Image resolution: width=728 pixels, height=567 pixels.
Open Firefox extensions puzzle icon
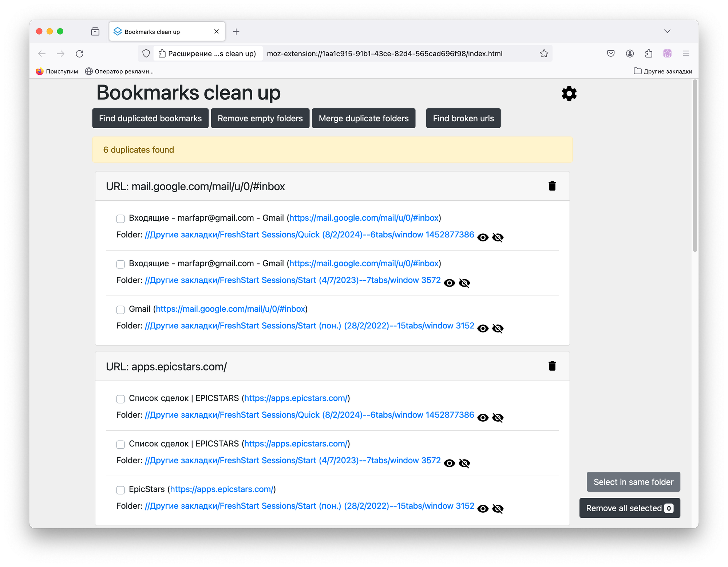648,54
